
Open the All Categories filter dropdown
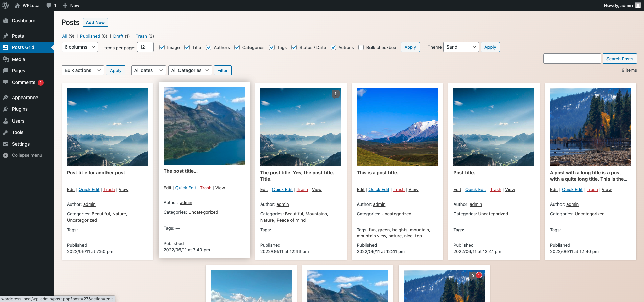[190, 70]
